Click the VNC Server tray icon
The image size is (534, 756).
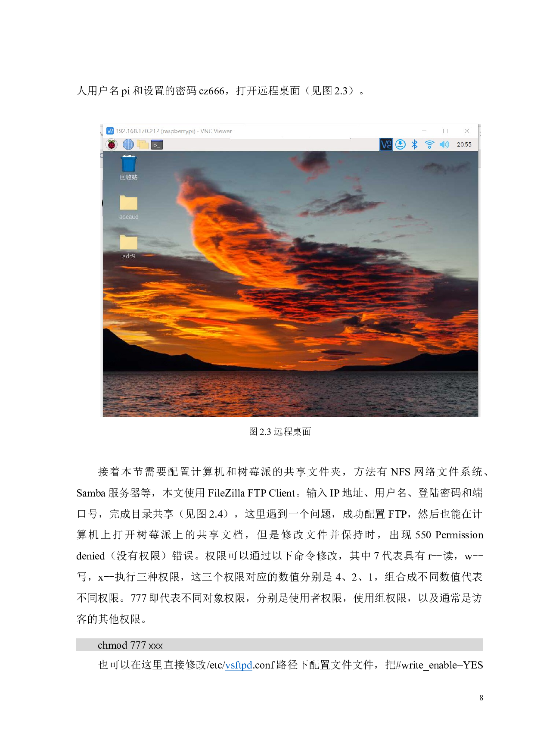(x=386, y=145)
